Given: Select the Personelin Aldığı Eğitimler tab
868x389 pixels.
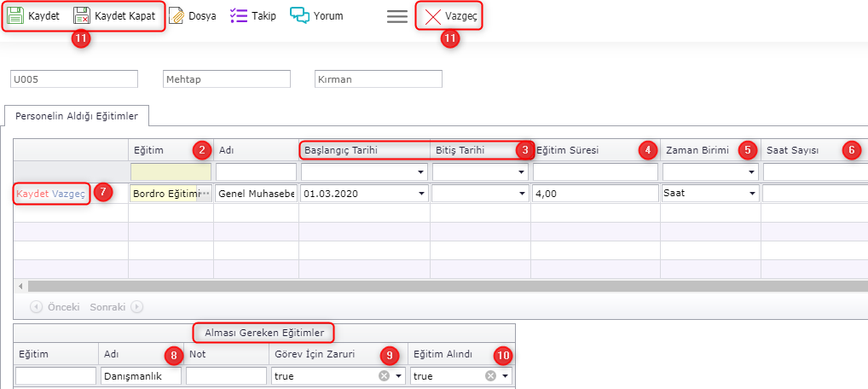Looking at the screenshot, I should 77,115.
